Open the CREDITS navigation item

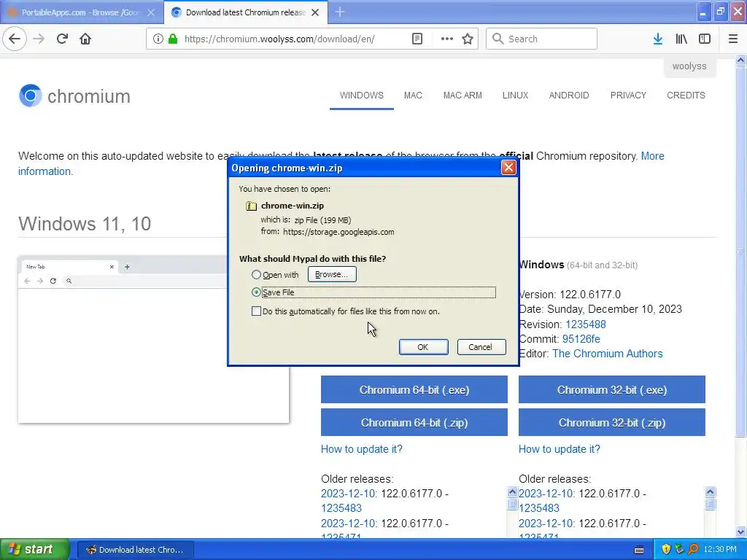686,96
